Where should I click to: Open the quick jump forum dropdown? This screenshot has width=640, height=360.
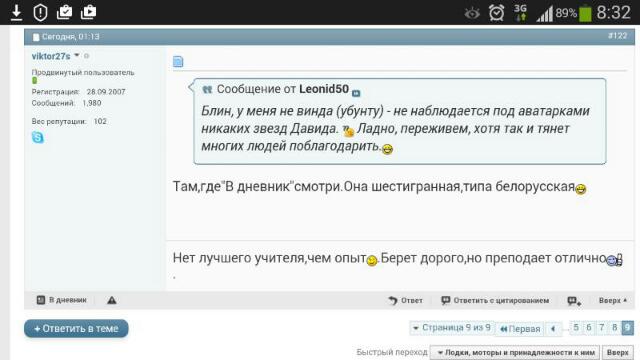coord(515,352)
